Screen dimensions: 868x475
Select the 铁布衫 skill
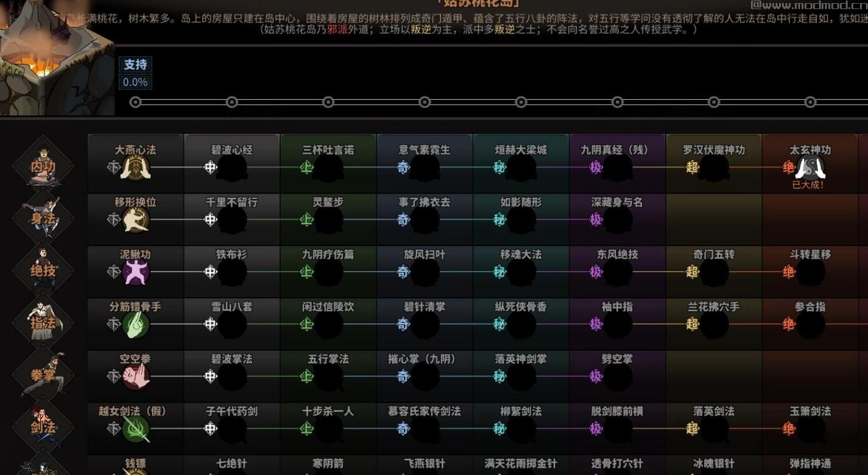coord(231,272)
